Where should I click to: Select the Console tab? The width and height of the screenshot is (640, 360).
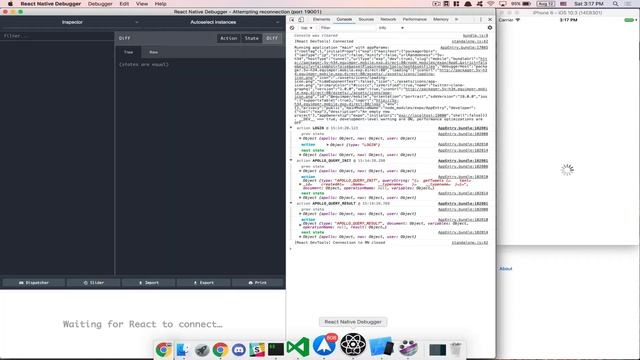(344, 19)
